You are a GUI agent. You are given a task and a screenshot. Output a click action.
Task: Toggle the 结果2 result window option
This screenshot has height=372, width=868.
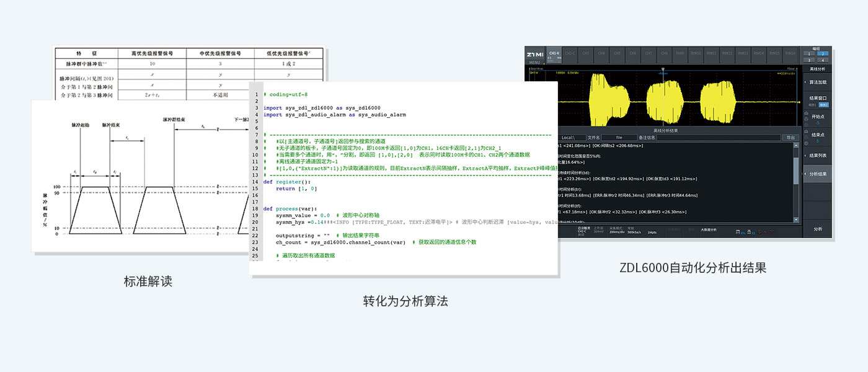point(825,105)
